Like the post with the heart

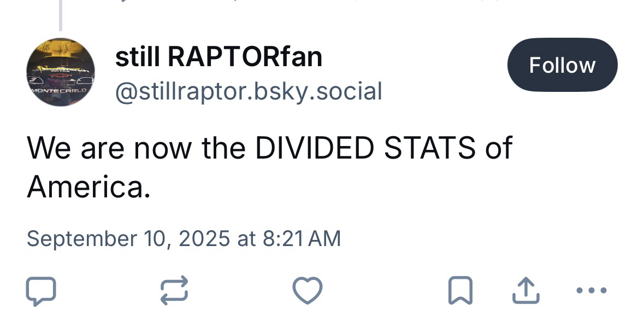coord(308,290)
